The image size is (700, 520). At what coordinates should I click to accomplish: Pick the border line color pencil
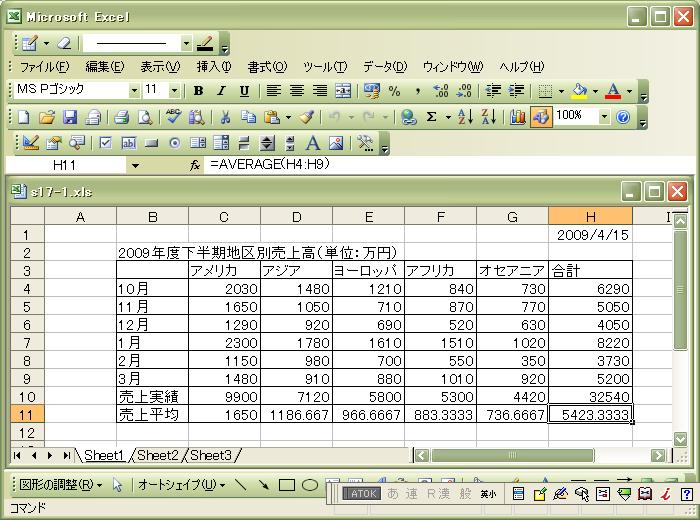point(204,43)
